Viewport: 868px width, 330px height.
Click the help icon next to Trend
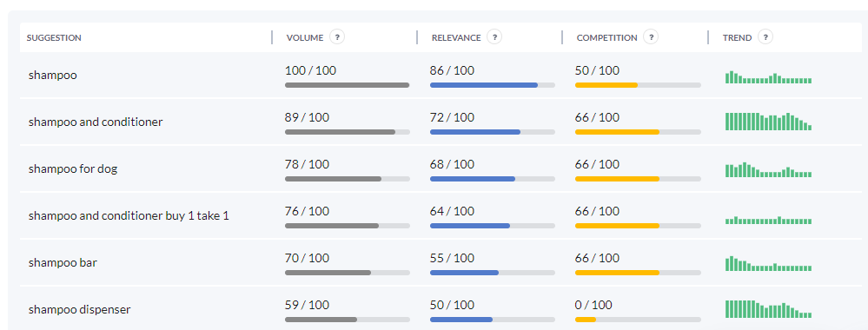765,37
